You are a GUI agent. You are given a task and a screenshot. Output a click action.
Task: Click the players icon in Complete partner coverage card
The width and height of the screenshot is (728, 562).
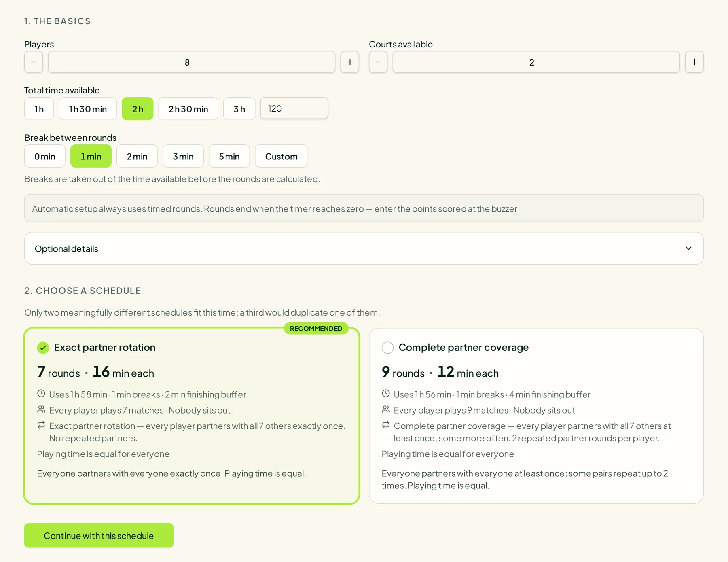tap(386, 409)
